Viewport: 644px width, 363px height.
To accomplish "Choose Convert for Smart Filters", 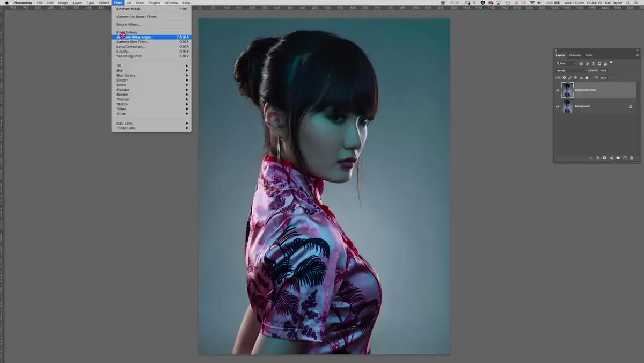I will [x=151, y=17].
